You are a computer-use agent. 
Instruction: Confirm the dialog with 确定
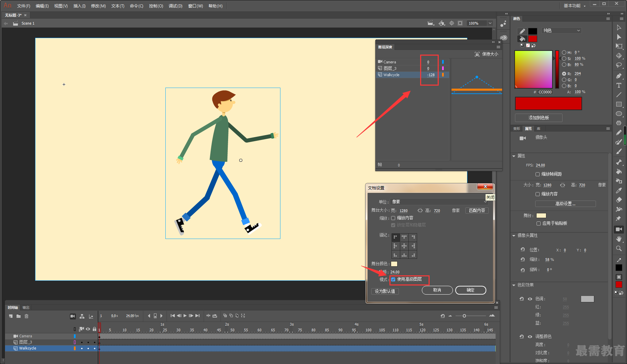(471, 290)
